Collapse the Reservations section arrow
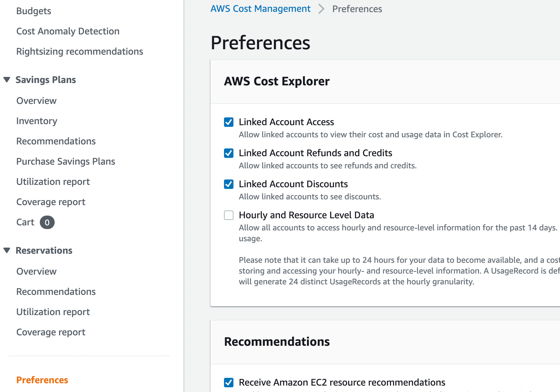The width and height of the screenshot is (560, 392). pos(7,250)
